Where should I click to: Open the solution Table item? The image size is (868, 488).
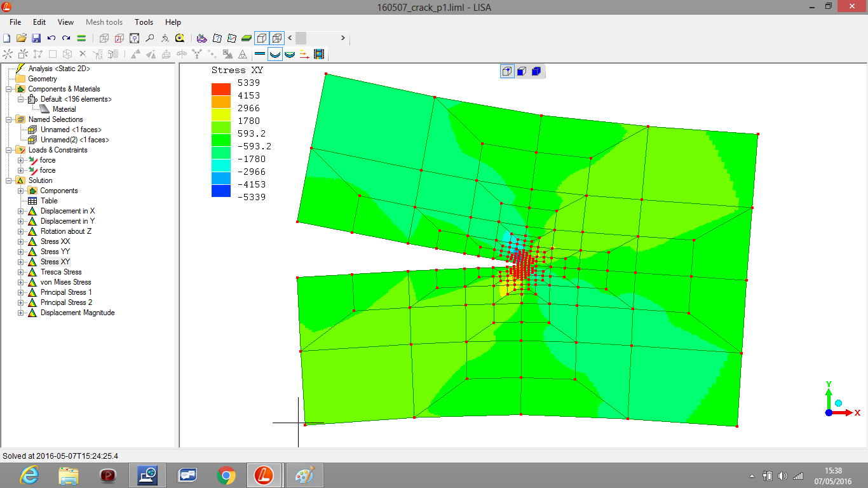(x=49, y=201)
